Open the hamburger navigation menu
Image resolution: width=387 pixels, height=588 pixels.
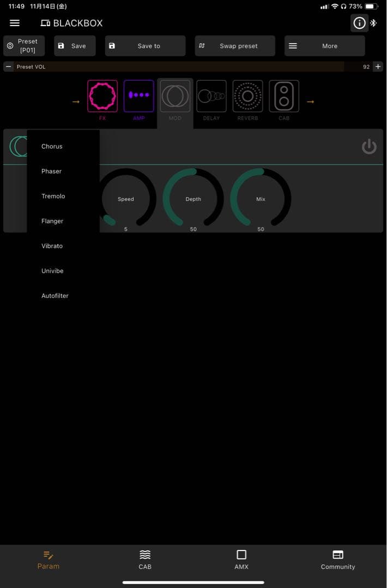15,23
